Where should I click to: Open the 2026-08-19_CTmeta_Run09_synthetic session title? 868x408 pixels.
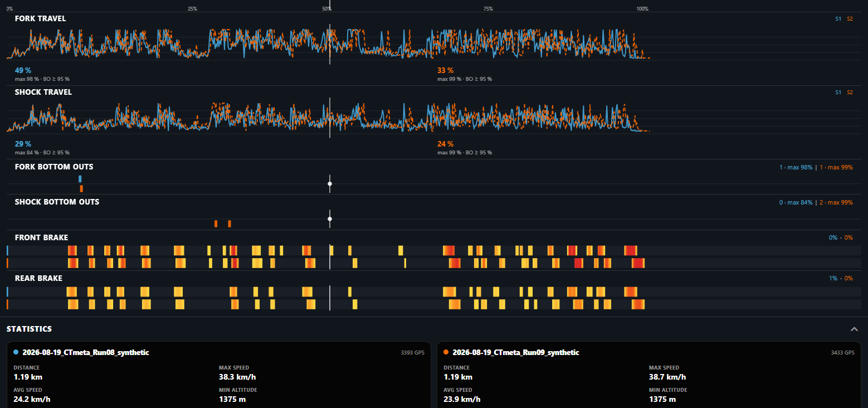(x=516, y=352)
